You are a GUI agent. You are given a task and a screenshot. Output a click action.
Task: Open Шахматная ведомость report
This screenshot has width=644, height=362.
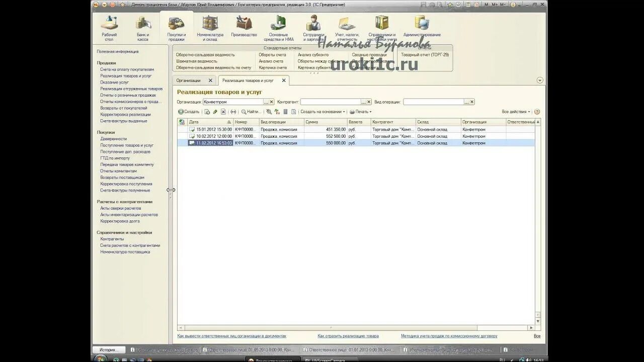tap(197, 61)
